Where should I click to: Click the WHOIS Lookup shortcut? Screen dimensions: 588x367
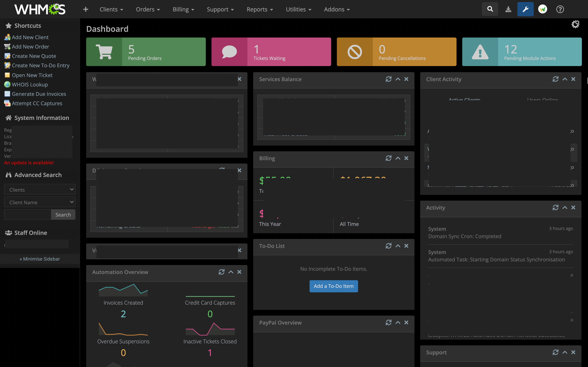point(30,84)
